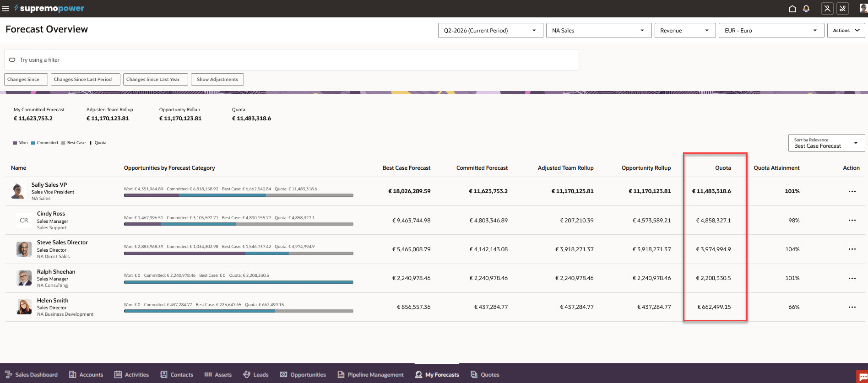Viewport: 868px width, 383px height.
Task: Go to the home icon
Action: click(x=792, y=9)
